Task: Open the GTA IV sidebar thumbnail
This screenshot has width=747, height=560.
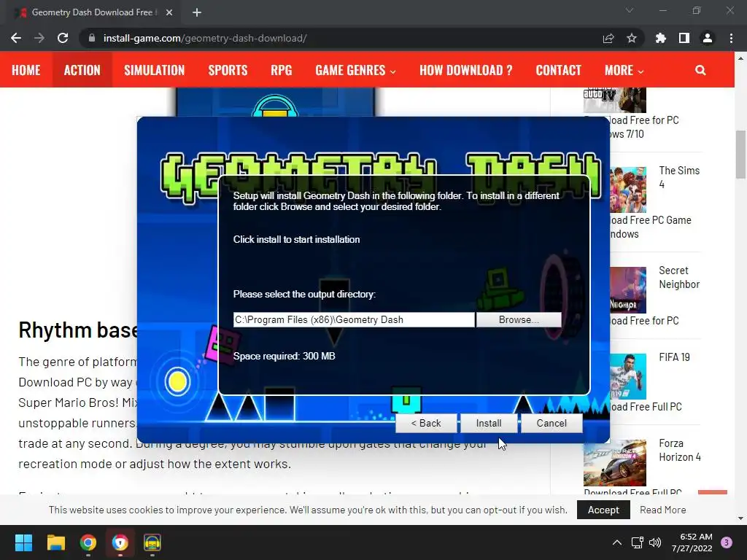Action: 614,100
